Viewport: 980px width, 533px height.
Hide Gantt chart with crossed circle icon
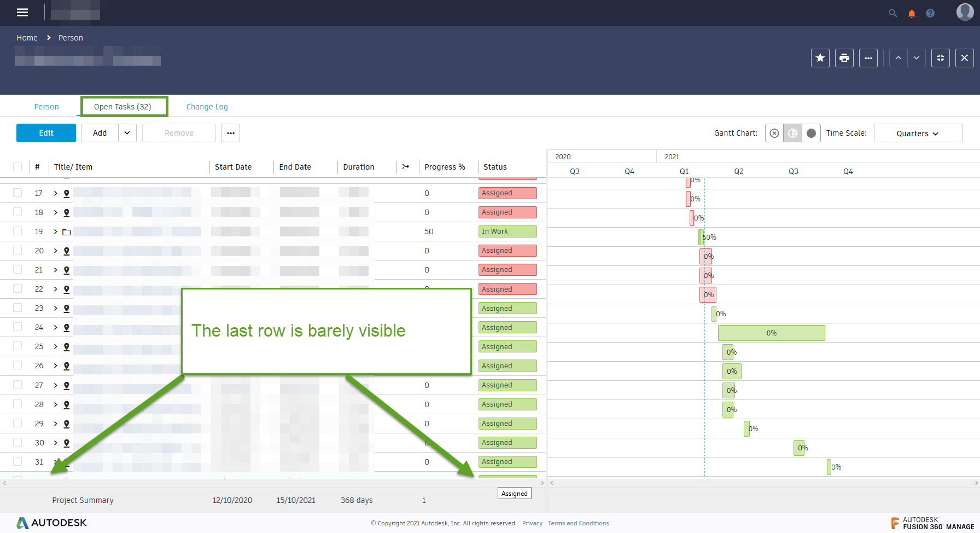(x=774, y=133)
